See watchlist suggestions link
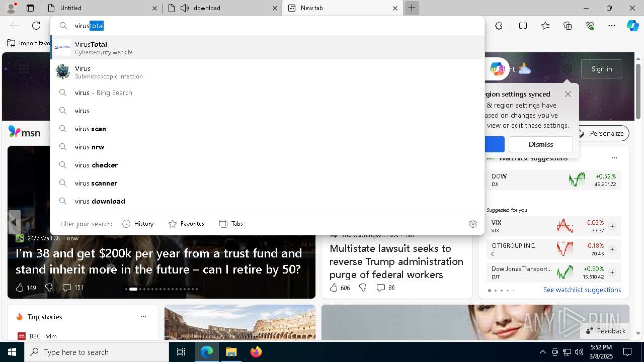The height and width of the screenshot is (362, 644). [582, 290]
